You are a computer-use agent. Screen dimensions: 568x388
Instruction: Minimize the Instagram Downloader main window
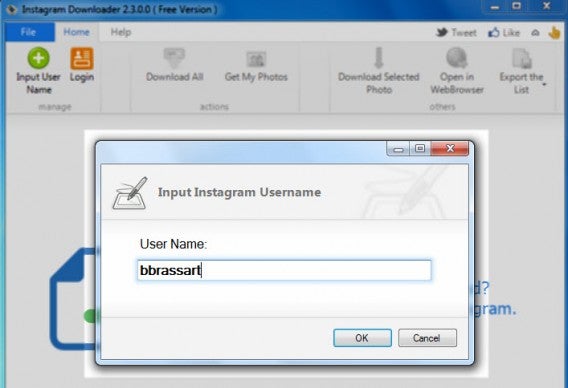[495, 7]
